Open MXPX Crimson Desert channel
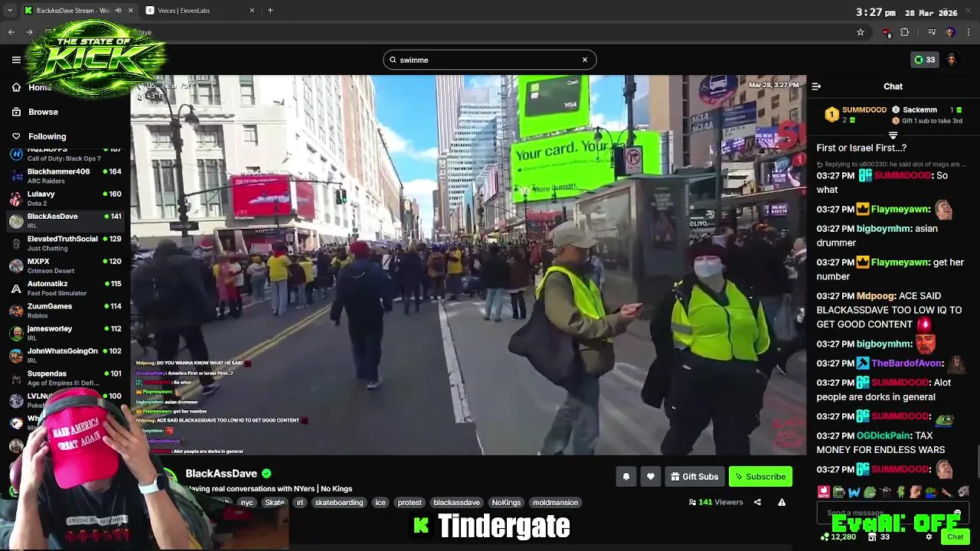The width and height of the screenshot is (980, 551). click(65, 266)
